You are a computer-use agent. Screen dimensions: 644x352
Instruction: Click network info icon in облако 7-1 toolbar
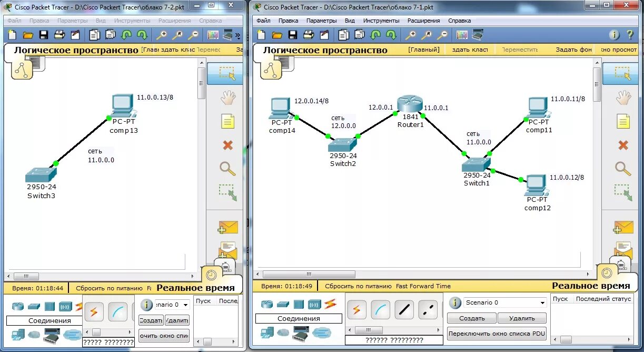[614, 35]
